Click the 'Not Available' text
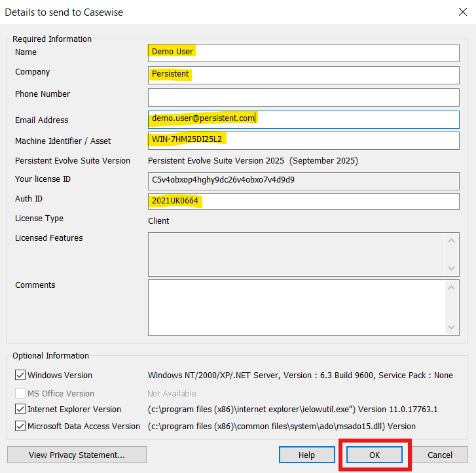Screen dimensions: 476x473 click(x=172, y=393)
